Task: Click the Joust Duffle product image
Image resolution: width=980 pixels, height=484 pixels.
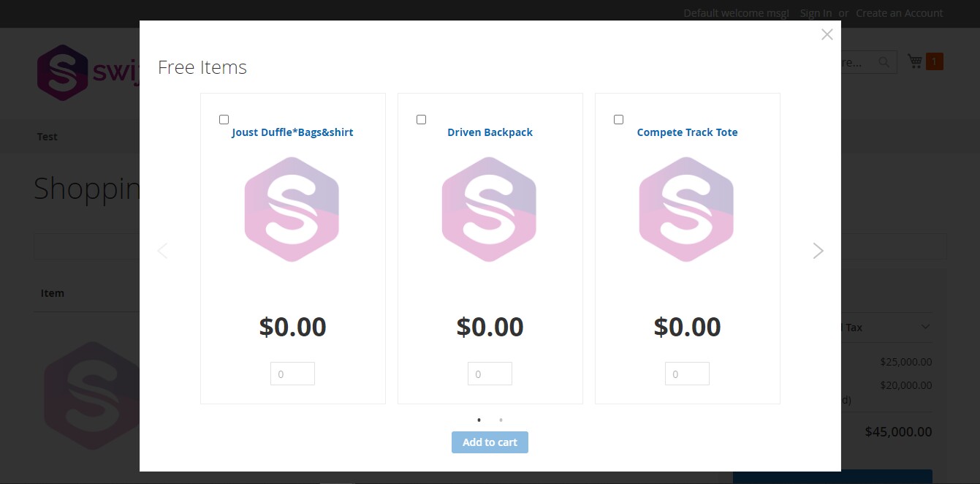Action: click(x=292, y=209)
